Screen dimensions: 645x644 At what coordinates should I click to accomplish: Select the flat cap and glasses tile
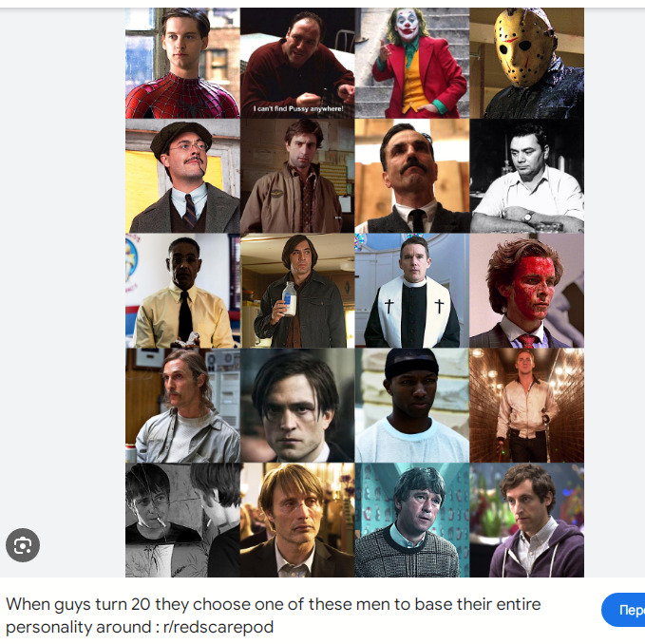[182, 176]
